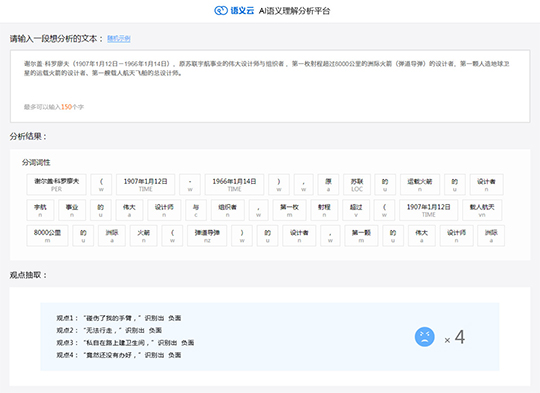
Task: Select the 与 conjunction token
Action: point(196,210)
